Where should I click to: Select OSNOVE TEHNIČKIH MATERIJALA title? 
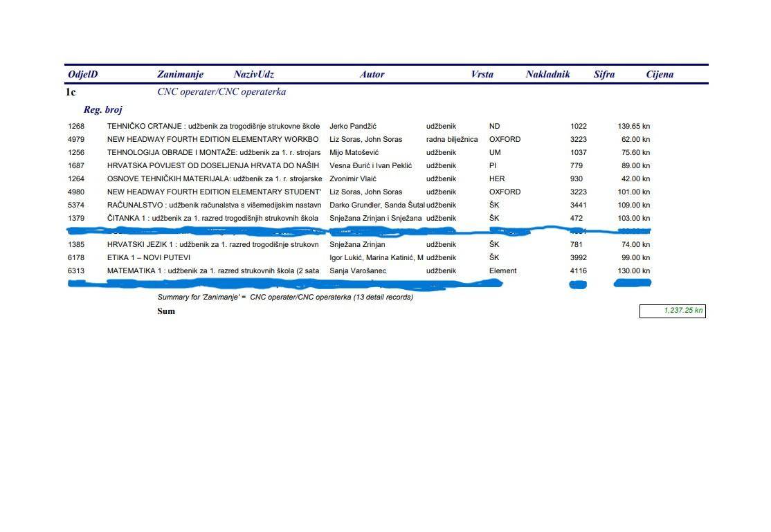215,179
